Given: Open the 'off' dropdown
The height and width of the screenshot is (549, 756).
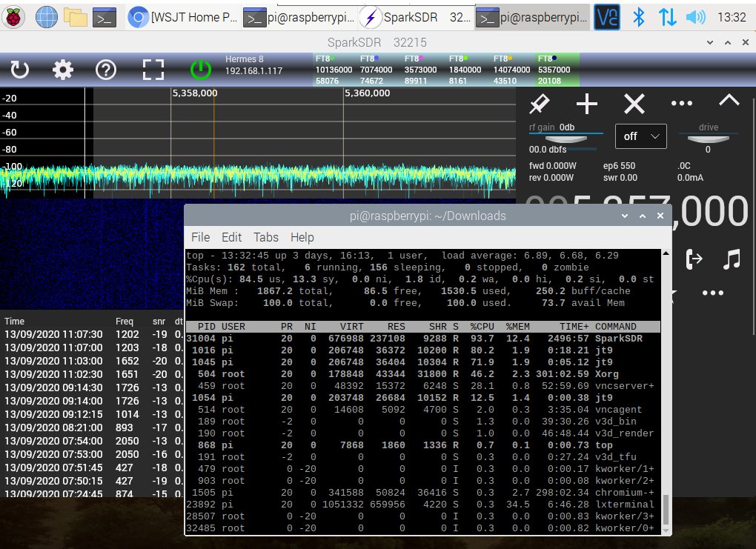Looking at the screenshot, I should [641, 136].
